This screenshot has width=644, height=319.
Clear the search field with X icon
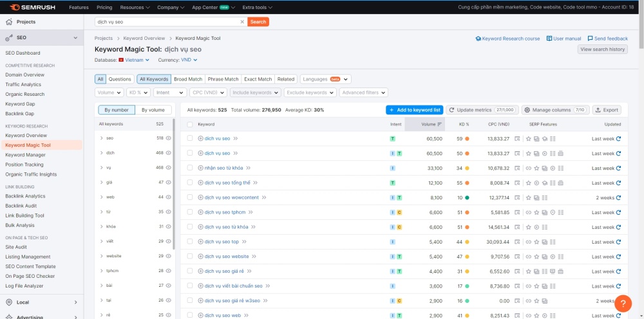[242, 22]
